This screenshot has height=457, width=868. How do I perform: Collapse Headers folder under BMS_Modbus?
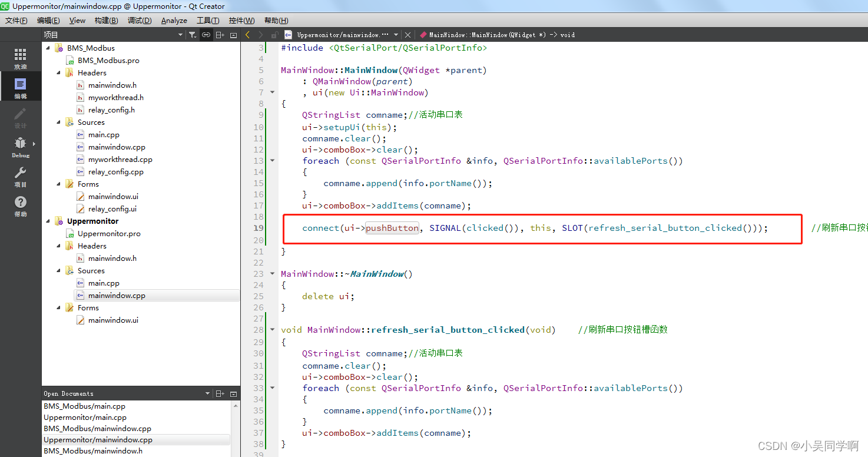coord(59,72)
